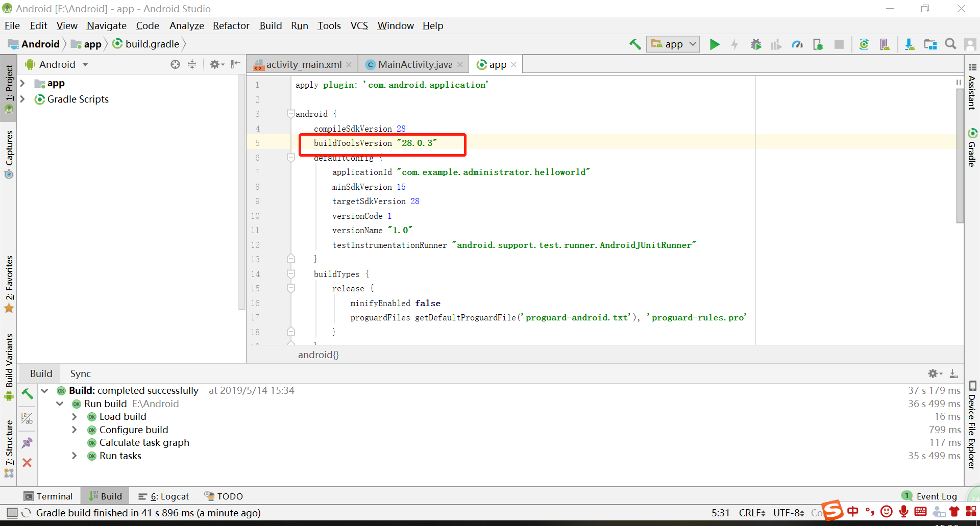Open the Terminal tool window
Image resolution: width=980 pixels, height=526 pixels.
click(x=48, y=496)
